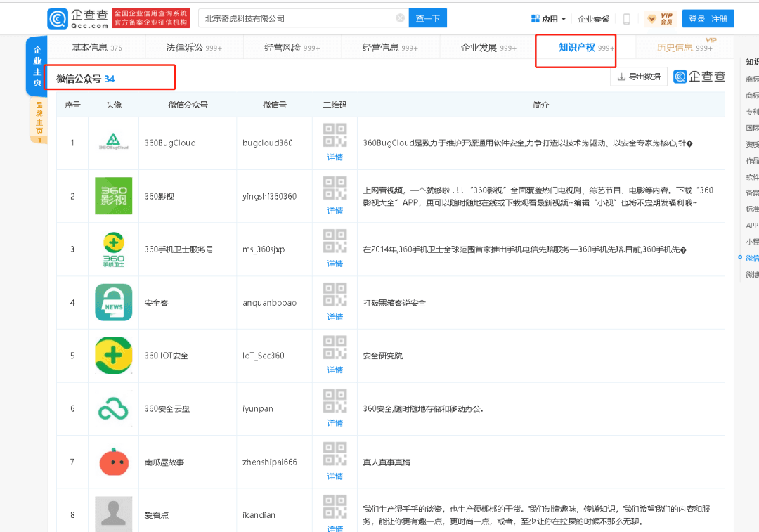Viewport: 759px width, 532px height.
Task: Open 详情 link for 南瓜屋故事
Action: click(x=335, y=476)
